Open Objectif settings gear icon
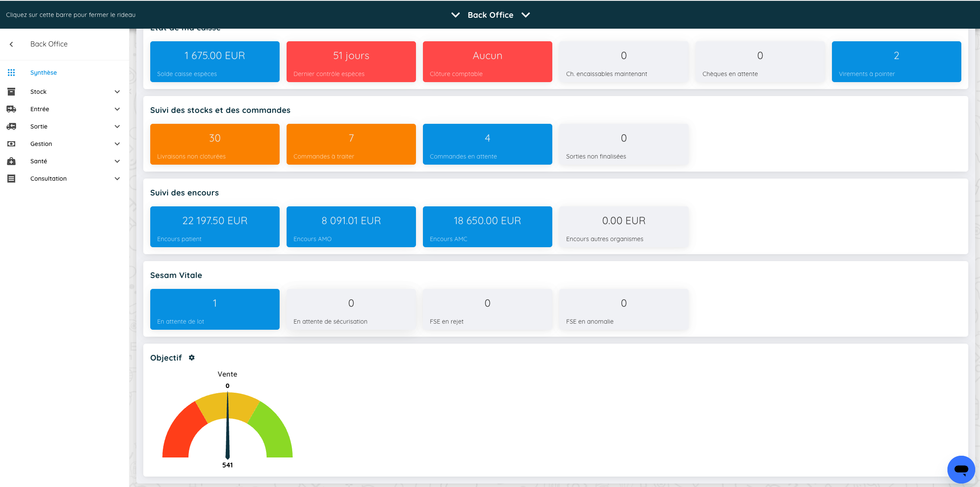Viewport: 980px width, 487px height. [191, 358]
